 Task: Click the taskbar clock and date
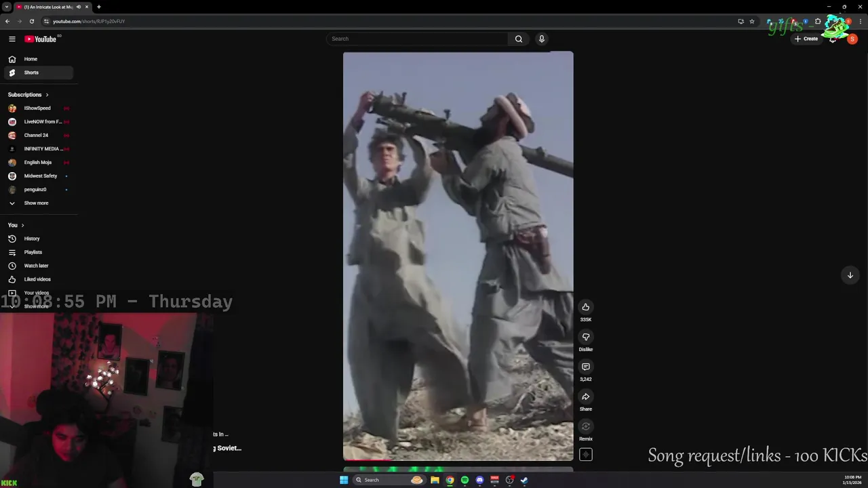[x=852, y=480]
